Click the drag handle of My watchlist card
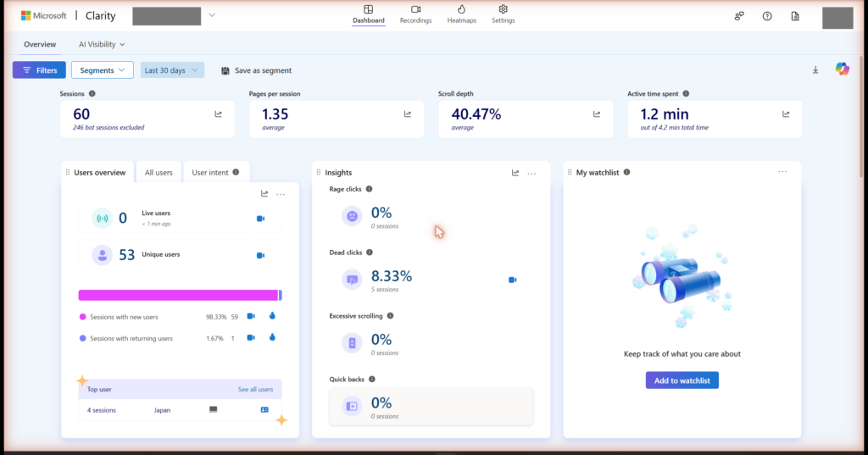The image size is (868, 455). [x=570, y=172]
